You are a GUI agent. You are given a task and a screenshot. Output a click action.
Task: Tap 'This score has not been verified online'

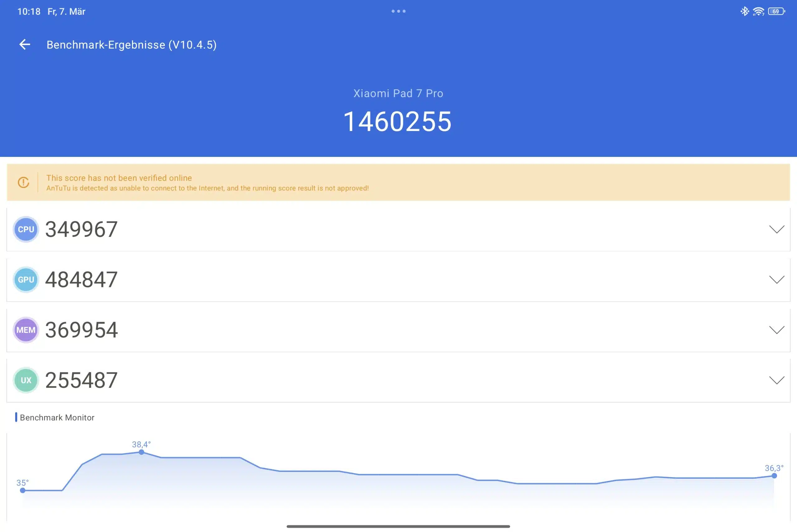click(119, 178)
